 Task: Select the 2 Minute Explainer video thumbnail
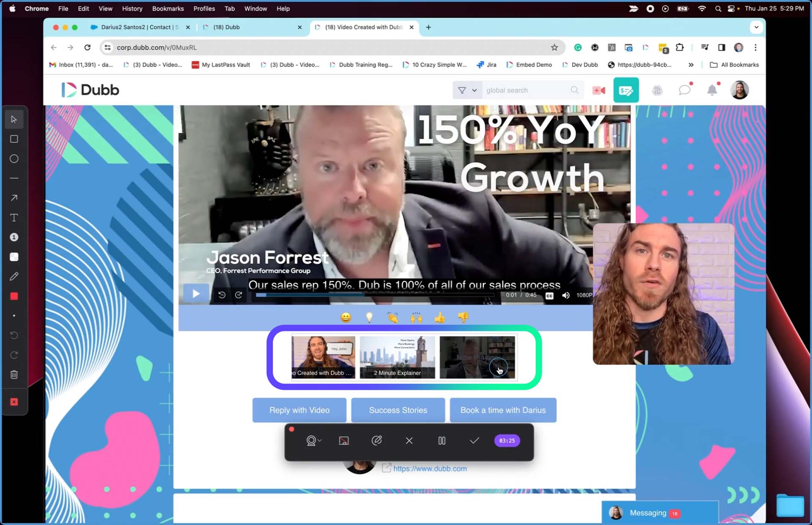click(x=398, y=356)
